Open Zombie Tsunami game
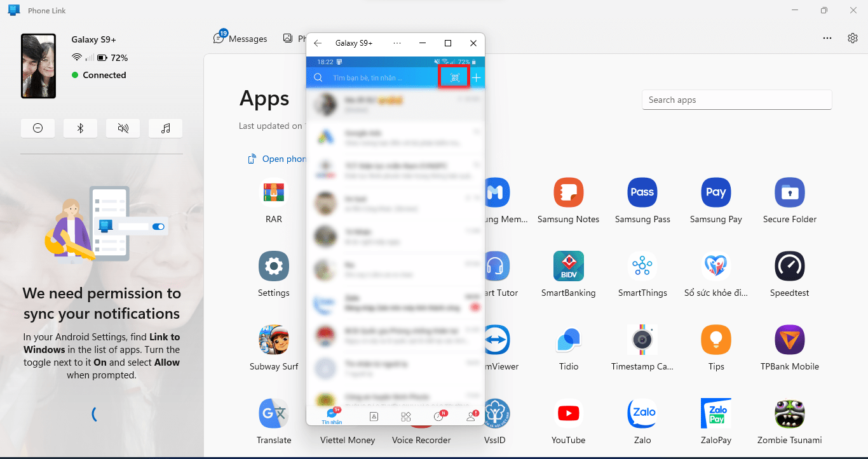Viewport: 868px width, 459px height. pos(790,413)
